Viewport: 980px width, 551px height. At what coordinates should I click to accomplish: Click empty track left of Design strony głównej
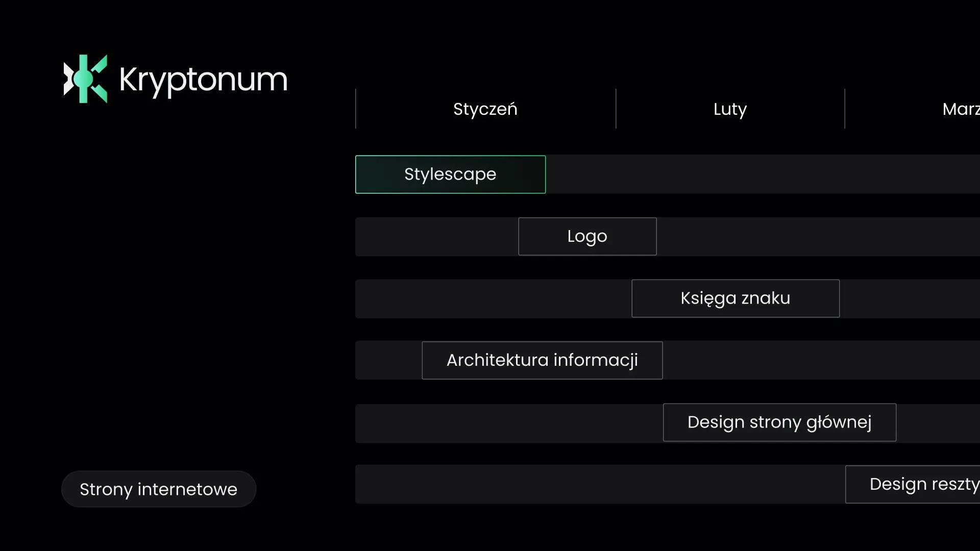[x=508, y=423]
